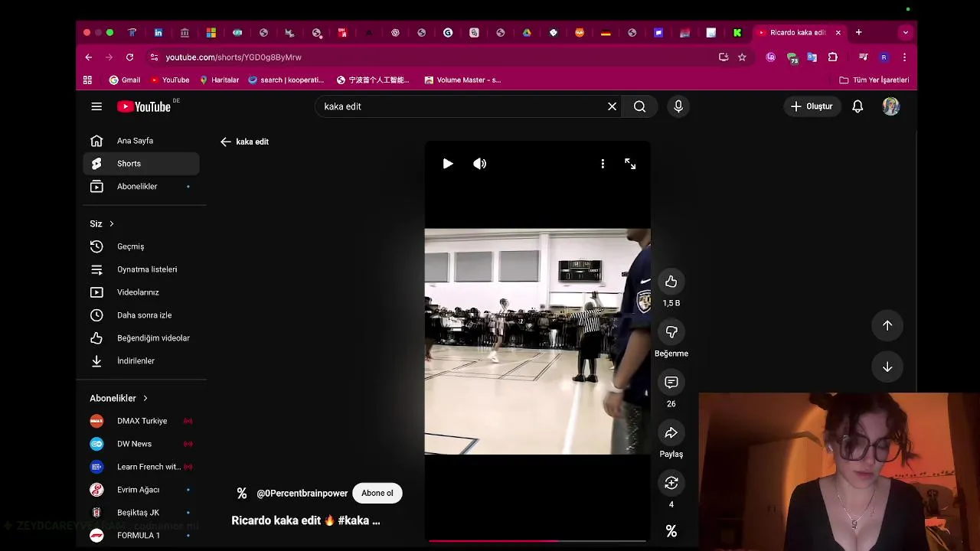Open Videolarınız in sidebar

pos(141,292)
